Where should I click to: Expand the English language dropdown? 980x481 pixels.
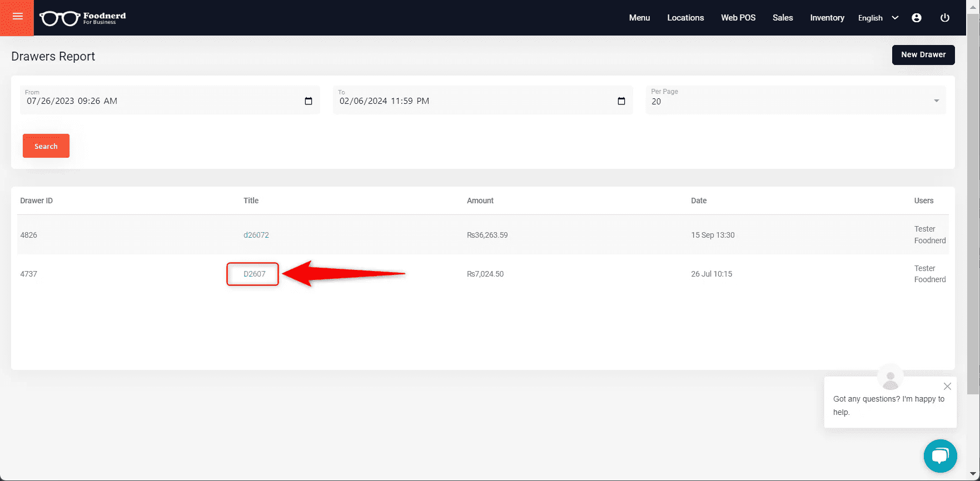click(878, 18)
